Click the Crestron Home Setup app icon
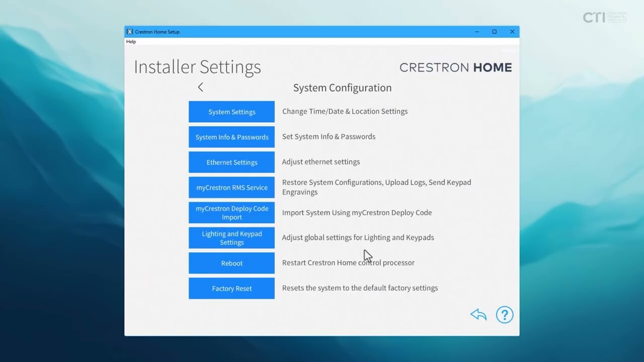644x362 pixels. (x=130, y=32)
